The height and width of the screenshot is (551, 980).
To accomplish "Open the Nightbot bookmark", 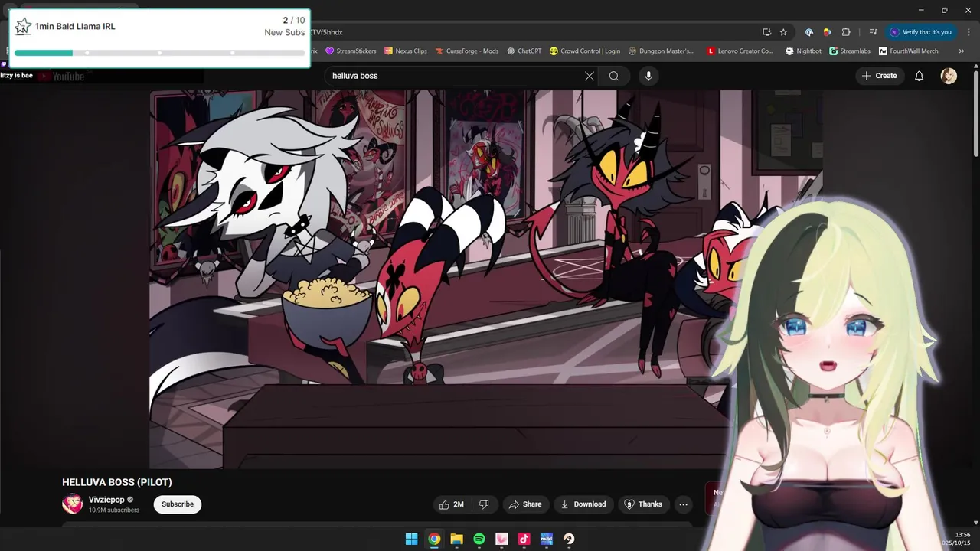I will [x=803, y=51].
